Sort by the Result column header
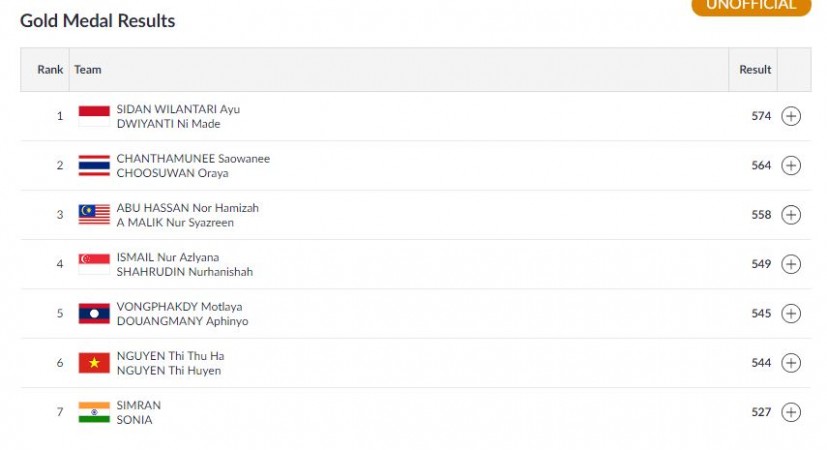 pyautogui.click(x=755, y=70)
